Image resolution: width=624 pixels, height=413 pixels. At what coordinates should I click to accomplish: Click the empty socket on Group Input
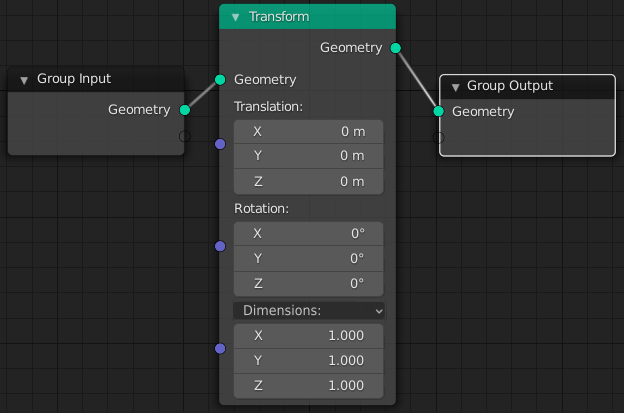tap(185, 136)
